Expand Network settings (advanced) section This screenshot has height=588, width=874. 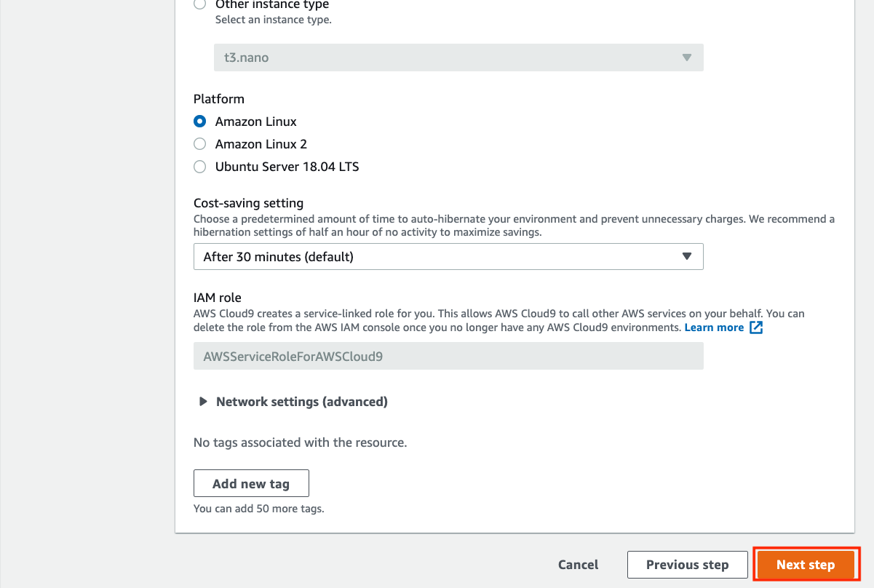tap(301, 401)
